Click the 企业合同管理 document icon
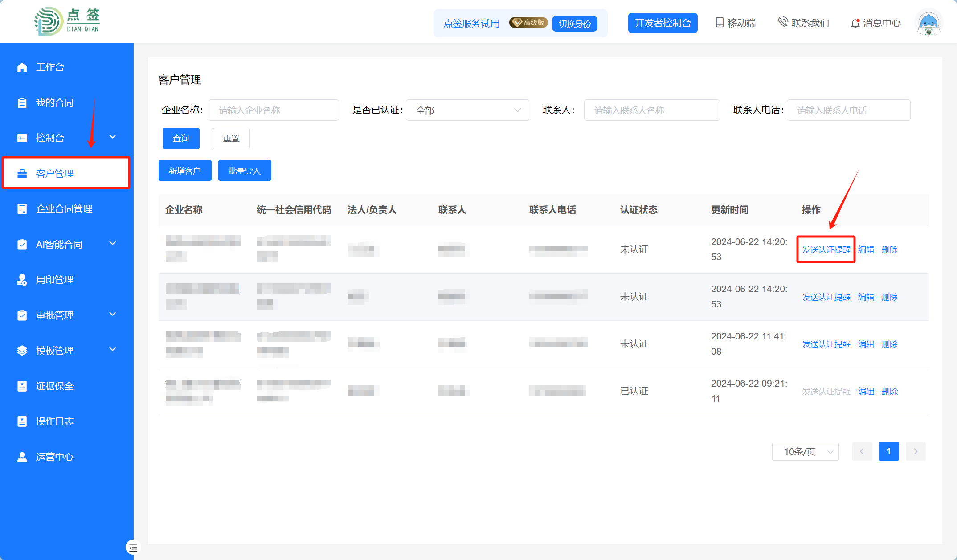 click(x=22, y=209)
